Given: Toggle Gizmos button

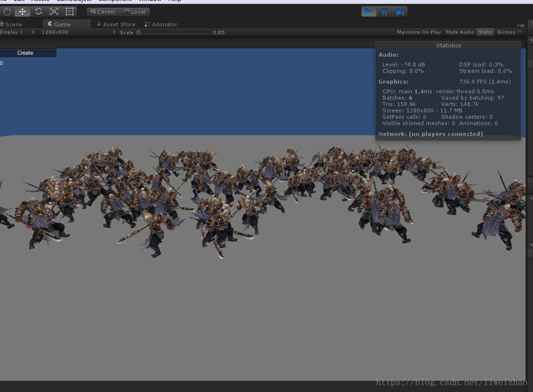Looking at the screenshot, I should point(506,32).
